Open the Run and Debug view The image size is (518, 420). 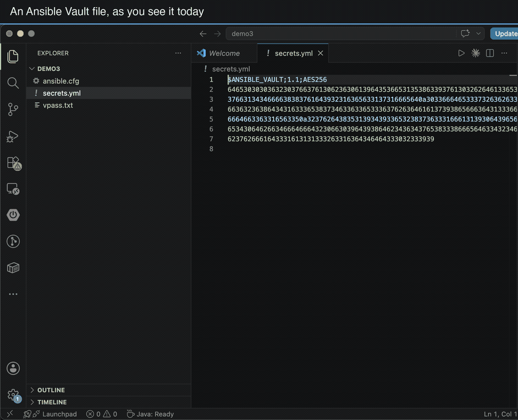point(13,136)
